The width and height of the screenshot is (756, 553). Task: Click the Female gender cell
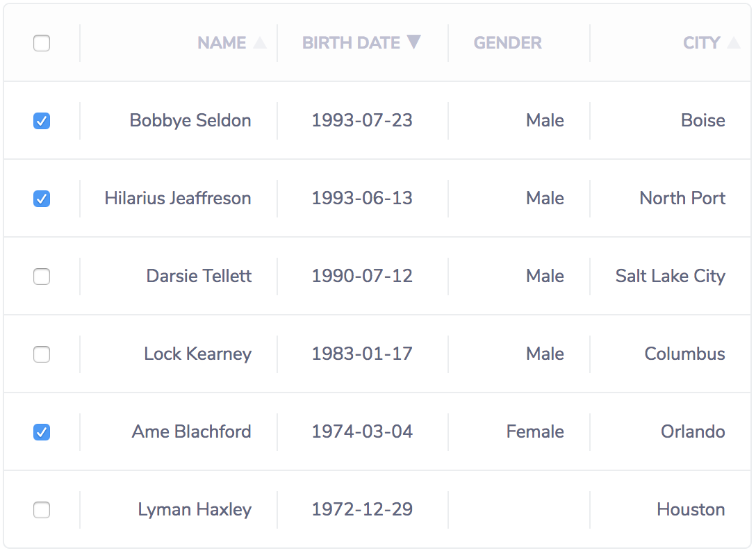(535, 432)
